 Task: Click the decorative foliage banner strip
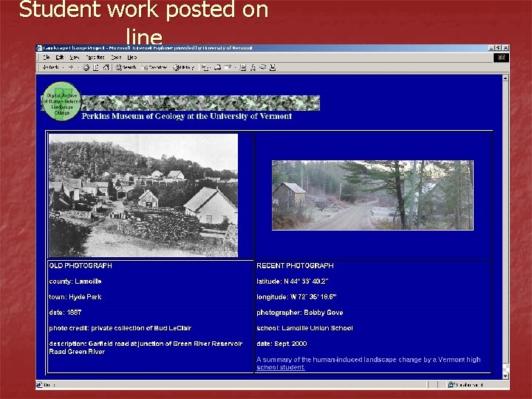(x=200, y=103)
